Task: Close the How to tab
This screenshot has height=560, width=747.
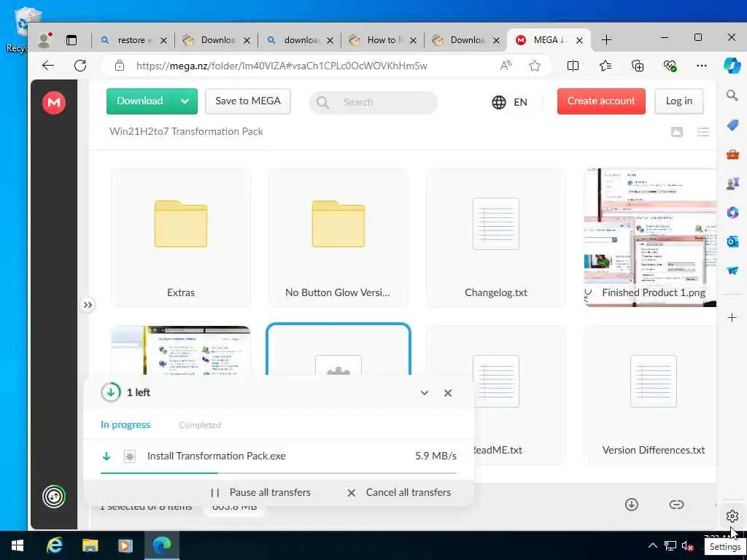Action: [x=413, y=41]
